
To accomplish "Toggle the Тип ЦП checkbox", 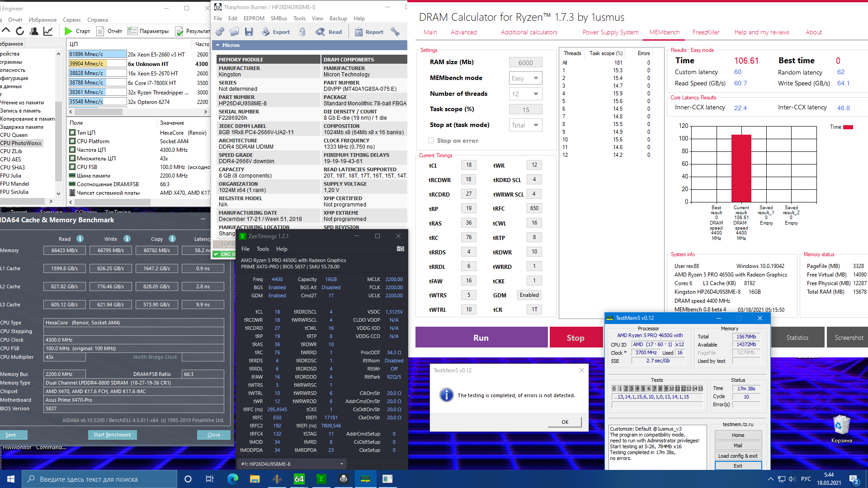I will click(72, 133).
